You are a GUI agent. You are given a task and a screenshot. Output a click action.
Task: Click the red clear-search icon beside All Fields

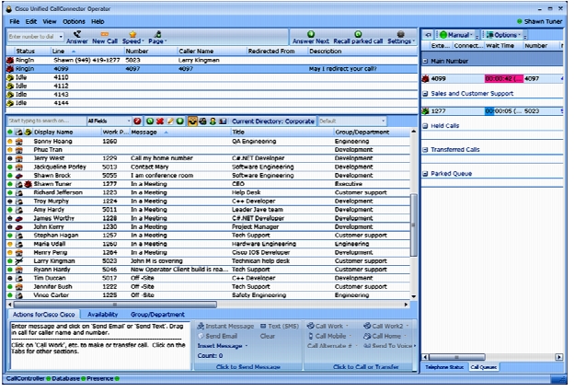(x=137, y=121)
